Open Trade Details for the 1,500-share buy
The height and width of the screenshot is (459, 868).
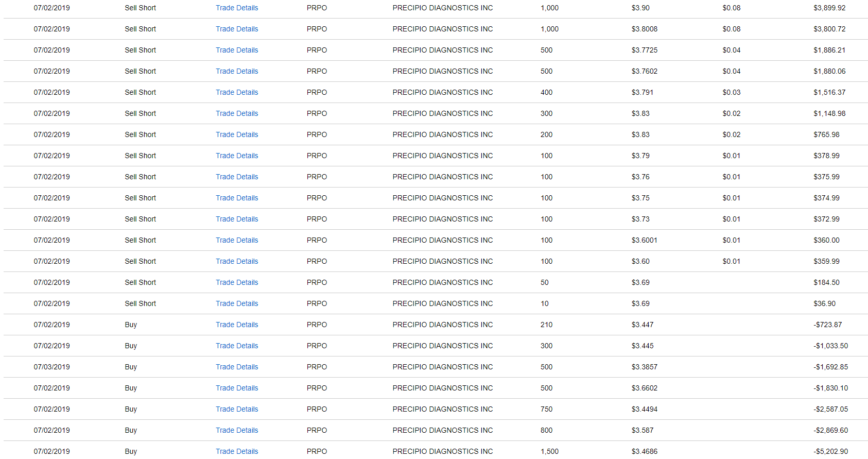pos(237,451)
